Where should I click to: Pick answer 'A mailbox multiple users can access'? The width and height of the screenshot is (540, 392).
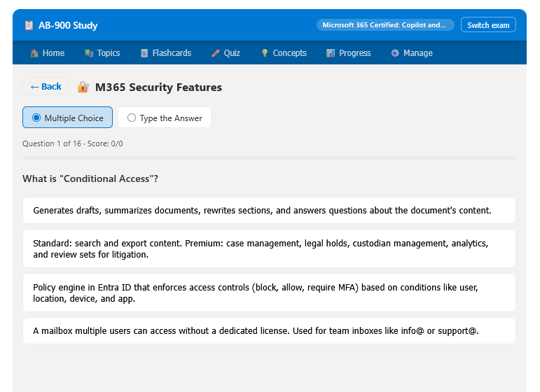pyautogui.click(x=269, y=330)
